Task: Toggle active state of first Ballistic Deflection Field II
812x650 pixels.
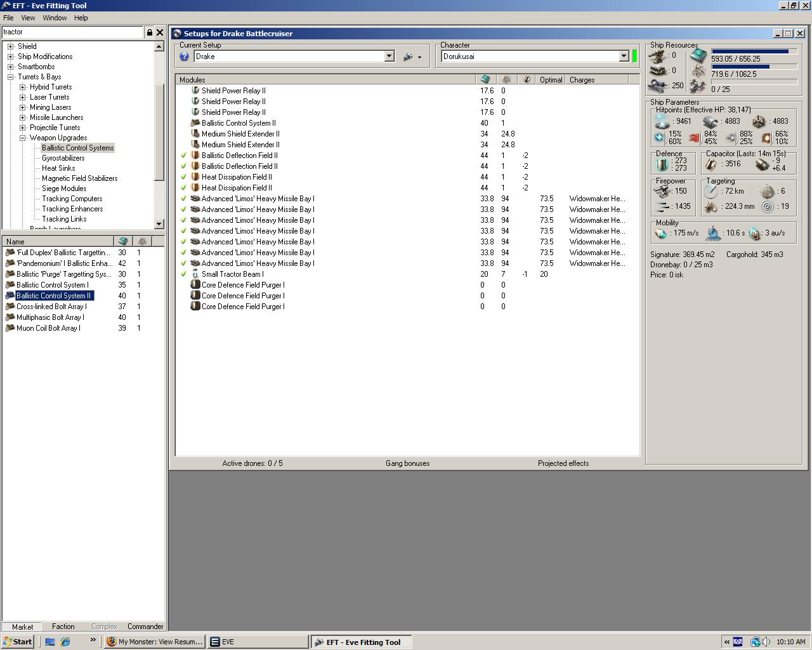Action: 184,156
